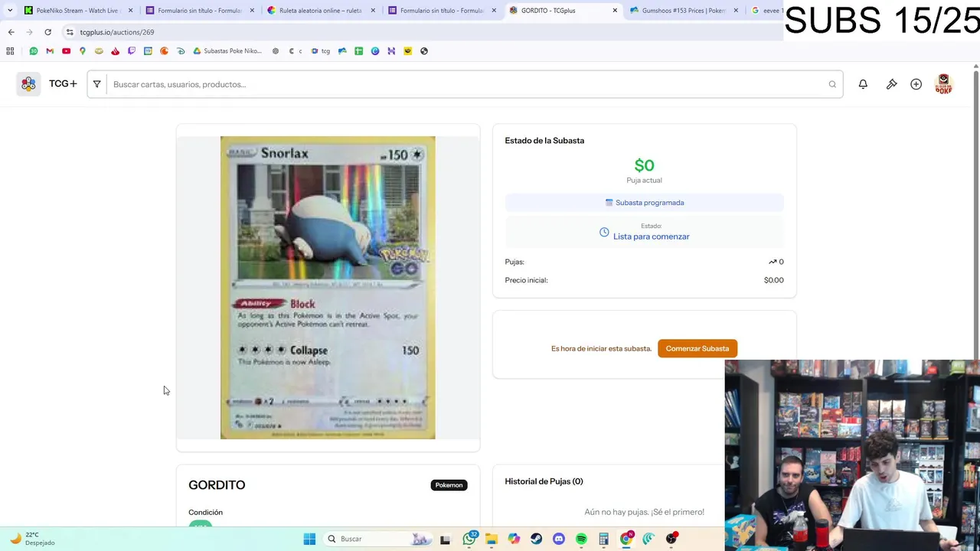980x551 pixels.
Task: Open notifications bell in TCG+ header
Action: coord(863,84)
